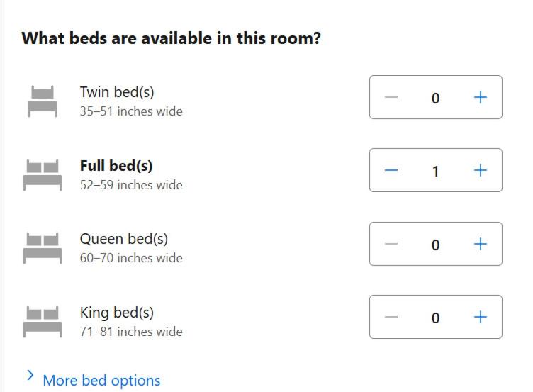Add a King bed with plus
The width and height of the screenshot is (533, 392).
480,317
